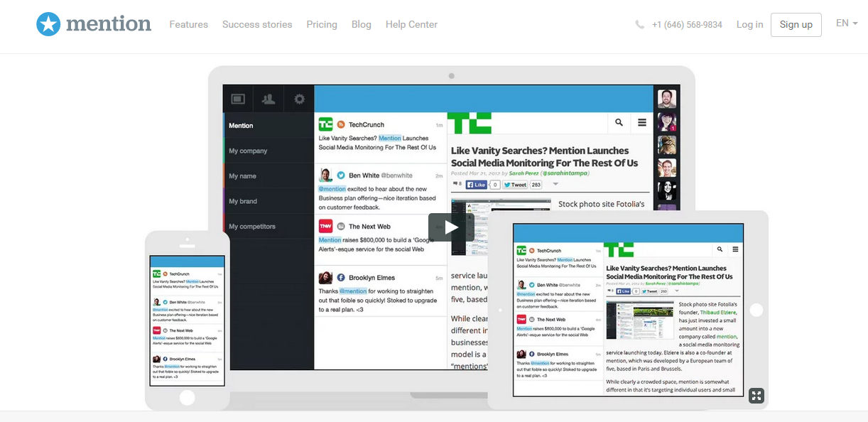Visit the Help Center

pyautogui.click(x=411, y=24)
